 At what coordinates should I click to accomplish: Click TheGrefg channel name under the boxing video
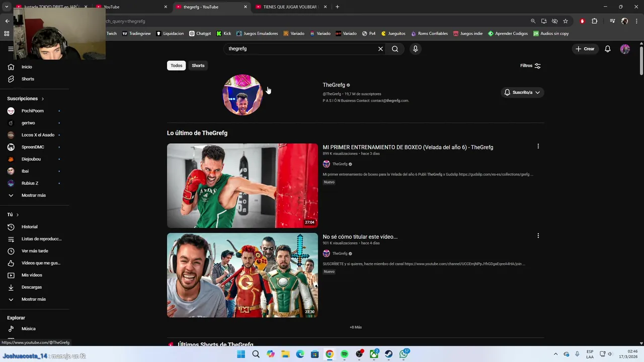tap(340, 164)
